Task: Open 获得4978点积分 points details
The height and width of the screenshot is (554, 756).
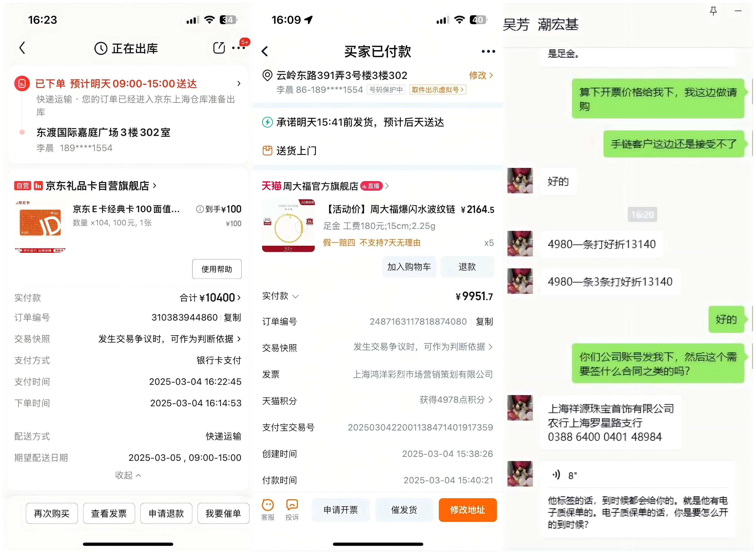Action: point(456,400)
